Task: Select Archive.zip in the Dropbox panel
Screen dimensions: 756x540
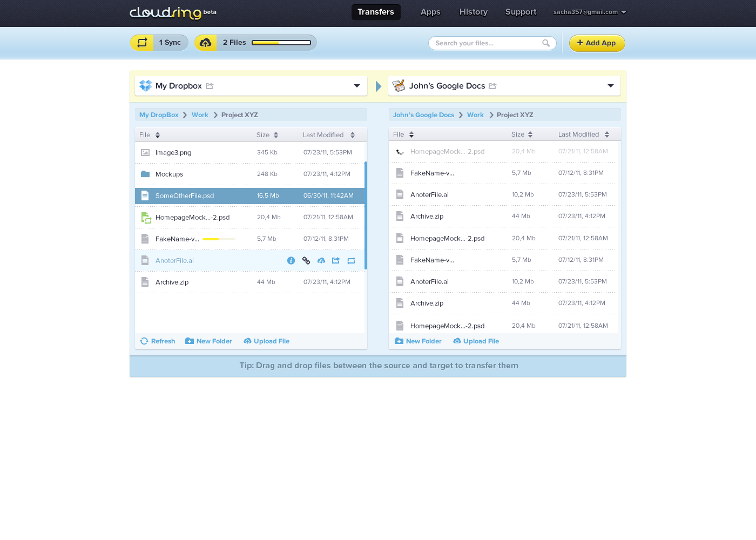Action: [249, 282]
